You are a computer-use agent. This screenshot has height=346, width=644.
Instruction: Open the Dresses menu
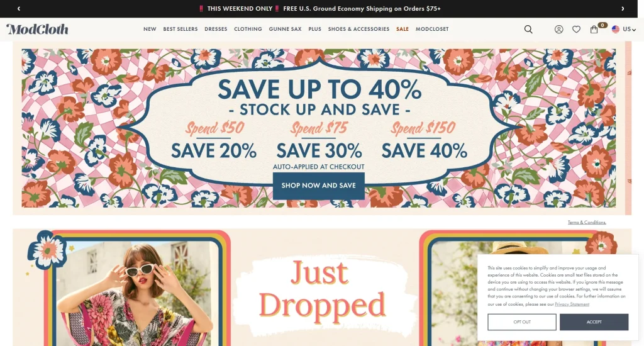(x=216, y=29)
